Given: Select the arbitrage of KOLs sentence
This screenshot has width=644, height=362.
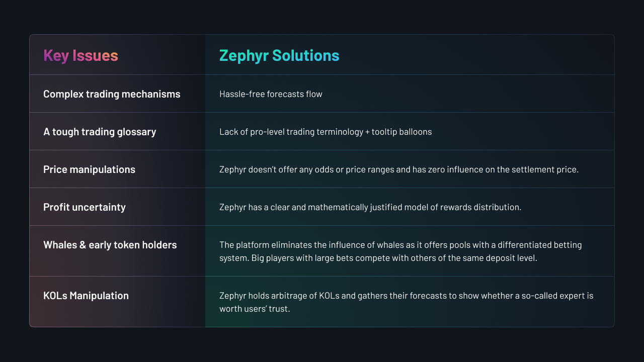Looking at the screenshot, I should [x=407, y=302].
